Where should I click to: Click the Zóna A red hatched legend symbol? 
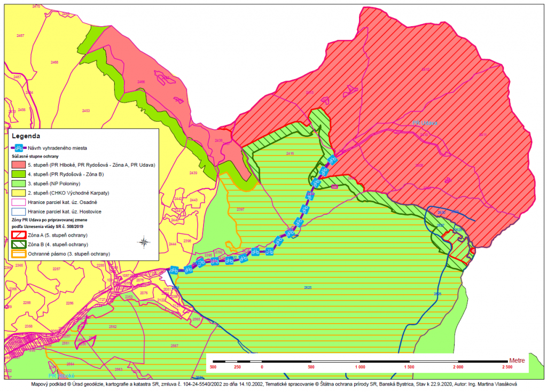(18, 235)
